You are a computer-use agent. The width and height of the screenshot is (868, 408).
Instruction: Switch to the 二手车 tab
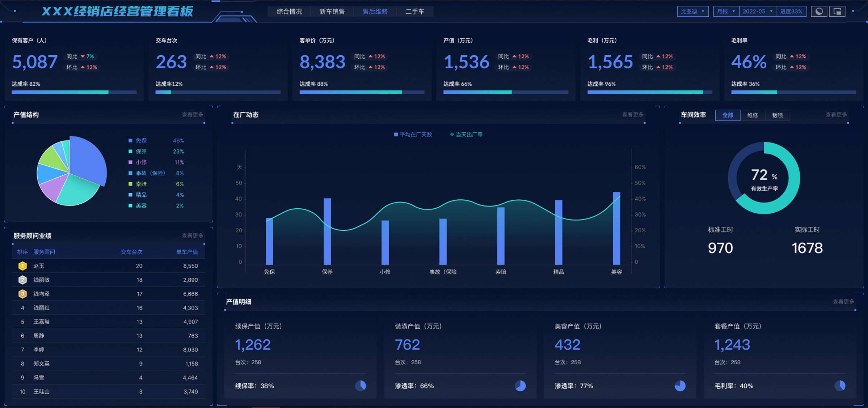(x=415, y=12)
